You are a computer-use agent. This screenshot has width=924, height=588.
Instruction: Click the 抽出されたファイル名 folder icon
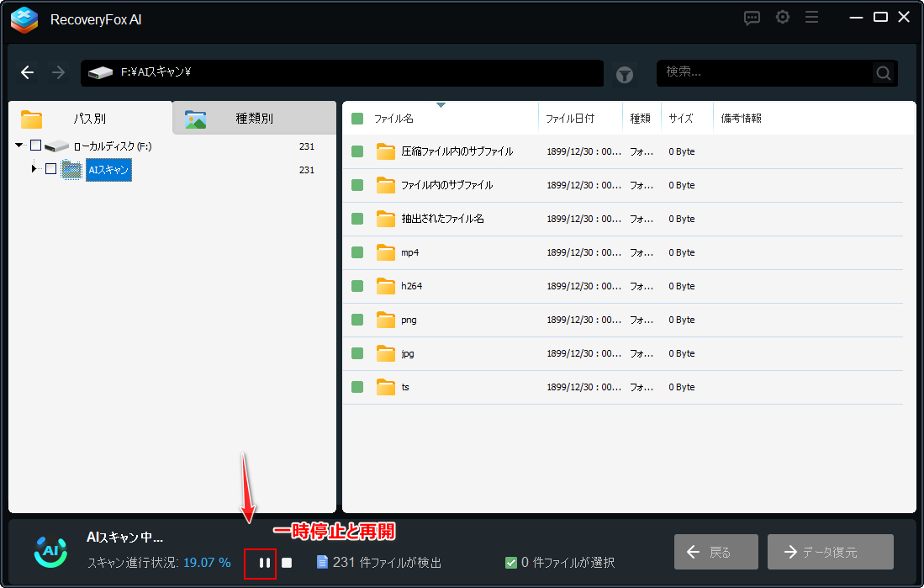(x=385, y=219)
